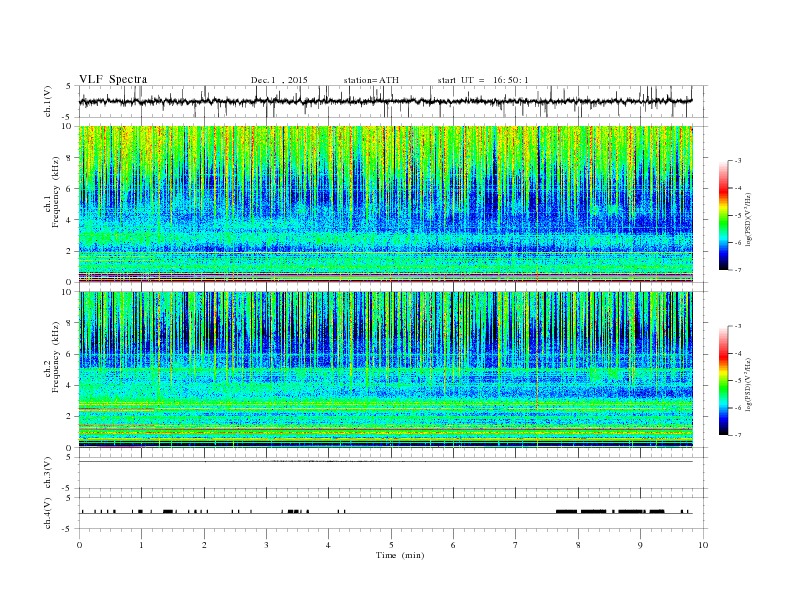Click time axis tick label "1"
This screenshot has height=612, width=792.
point(141,545)
